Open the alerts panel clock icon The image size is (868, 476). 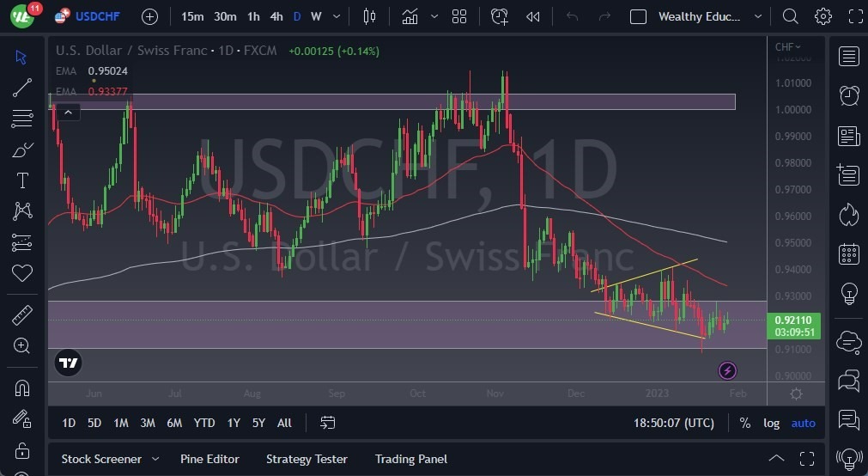click(848, 95)
